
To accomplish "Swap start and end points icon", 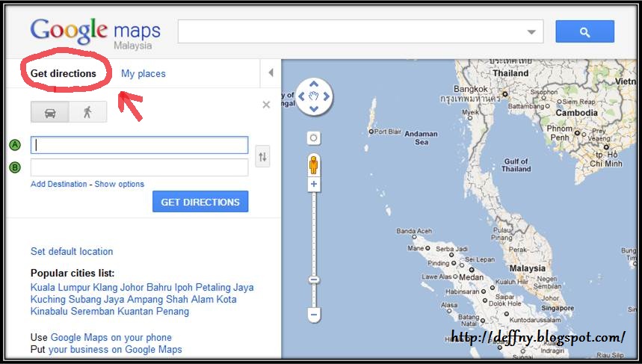I will 262,156.
